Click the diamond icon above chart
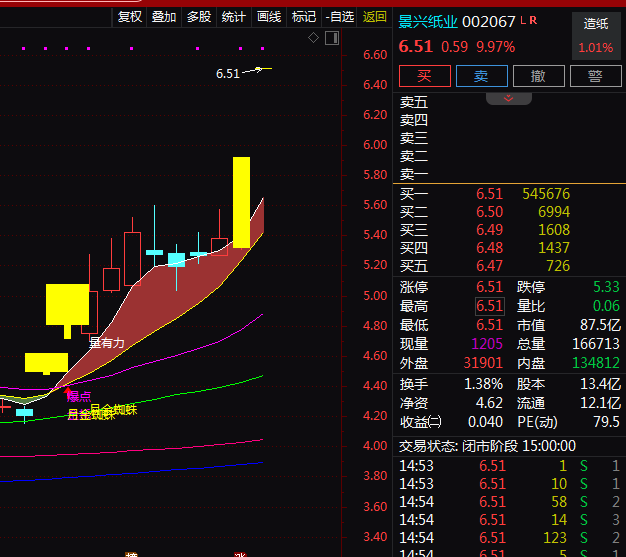The width and height of the screenshot is (626, 557). point(313,38)
